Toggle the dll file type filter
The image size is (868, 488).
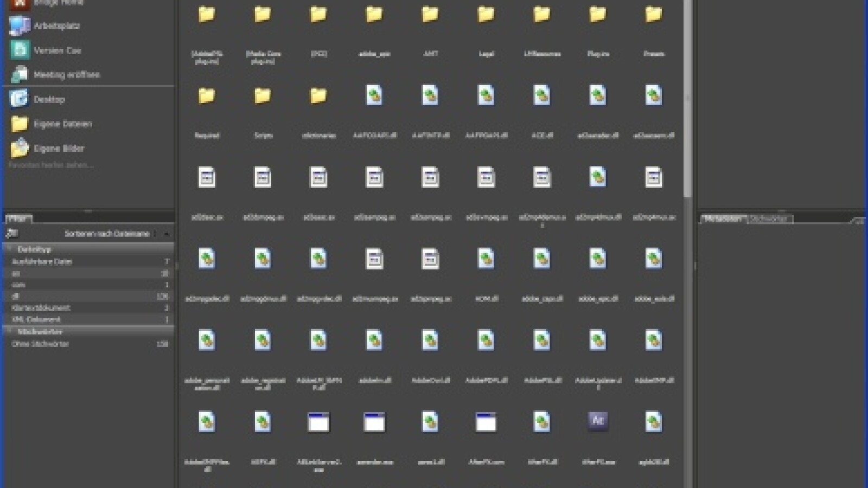pos(90,296)
